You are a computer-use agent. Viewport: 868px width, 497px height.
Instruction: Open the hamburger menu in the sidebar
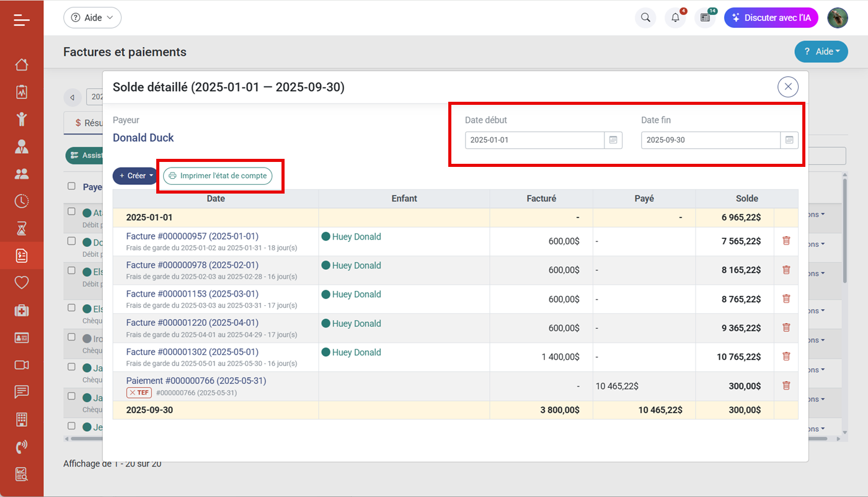click(22, 19)
